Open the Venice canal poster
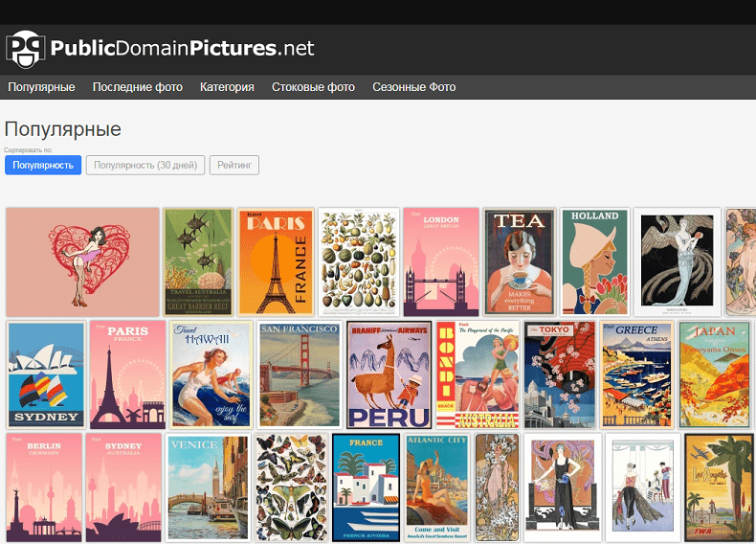The height and width of the screenshot is (544, 756). click(x=208, y=487)
